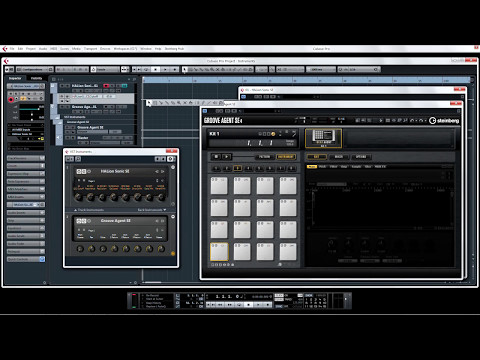Click the last knob under HALion Sonic SE
This screenshot has height=360, width=480.
coord(162,198)
